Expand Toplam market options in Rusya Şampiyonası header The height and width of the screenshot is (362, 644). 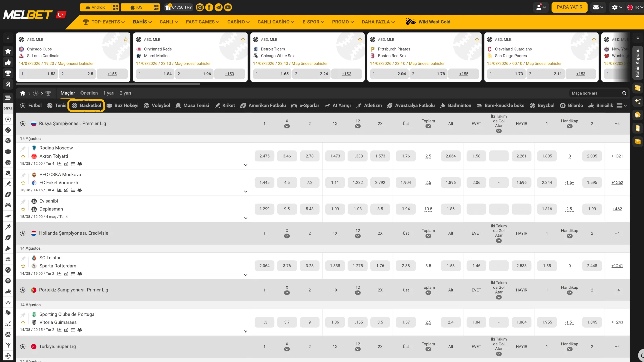428,127
